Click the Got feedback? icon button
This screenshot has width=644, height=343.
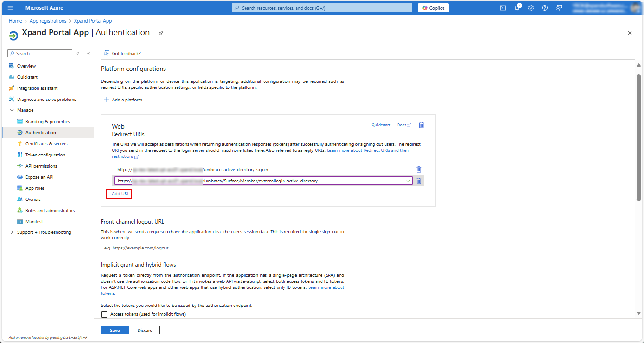click(122, 54)
